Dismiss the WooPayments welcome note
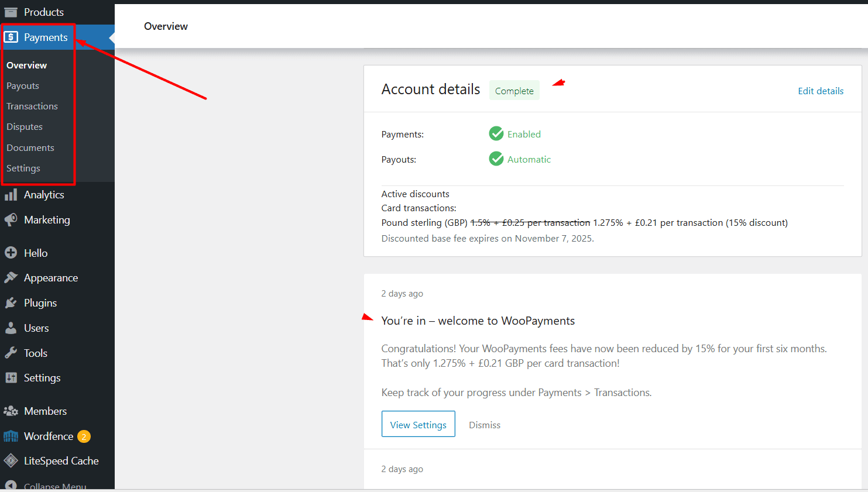The width and height of the screenshot is (868, 492). 485,425
